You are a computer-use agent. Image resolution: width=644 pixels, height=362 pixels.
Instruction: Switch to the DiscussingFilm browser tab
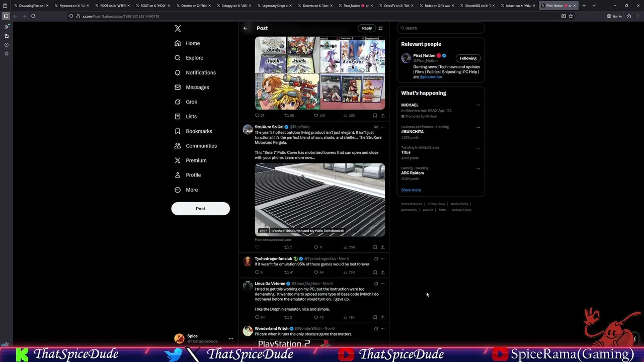(31, 6)
